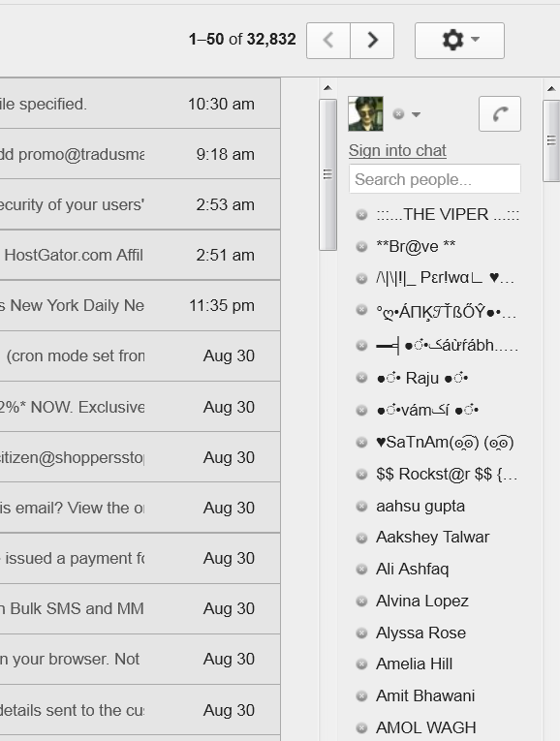Open chat with Amit Bhawani
The image size is (560, 741).
(x=425, y=695)
